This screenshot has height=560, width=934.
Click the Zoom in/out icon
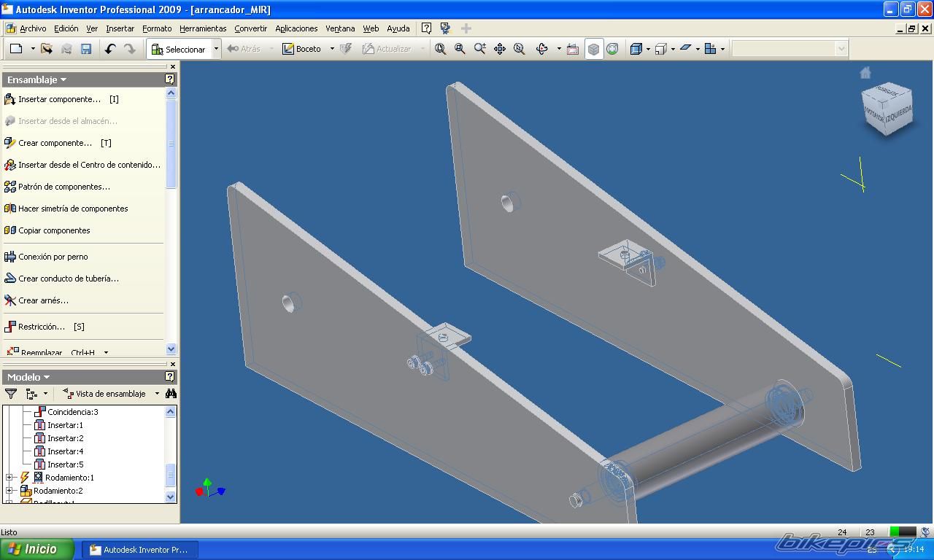pyautogui.click(x=479, y=49)
